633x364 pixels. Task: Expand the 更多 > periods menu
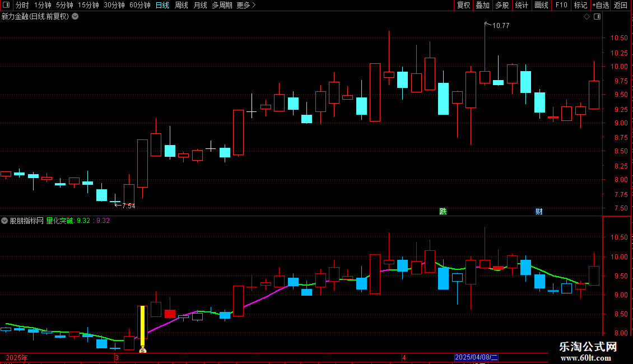point(246,5)
